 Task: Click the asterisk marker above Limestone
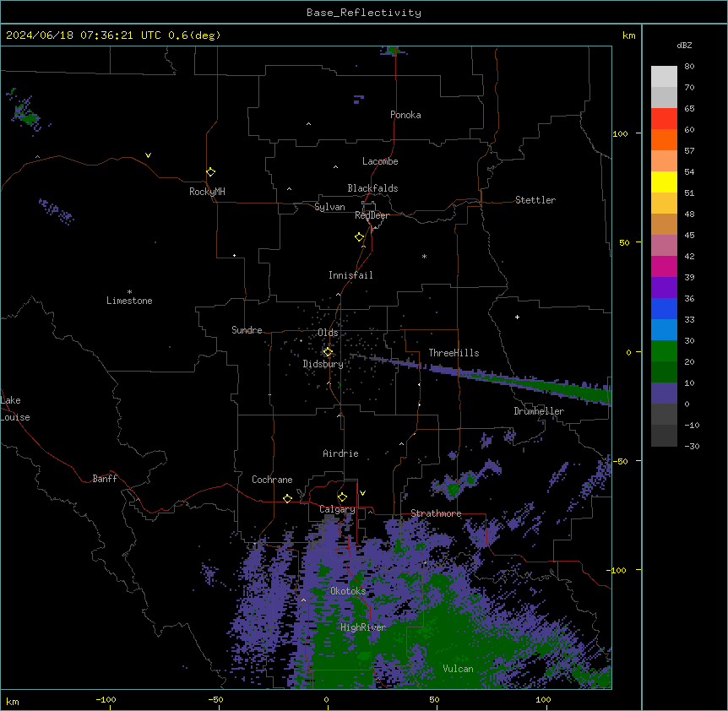click(x=129, y=292)
